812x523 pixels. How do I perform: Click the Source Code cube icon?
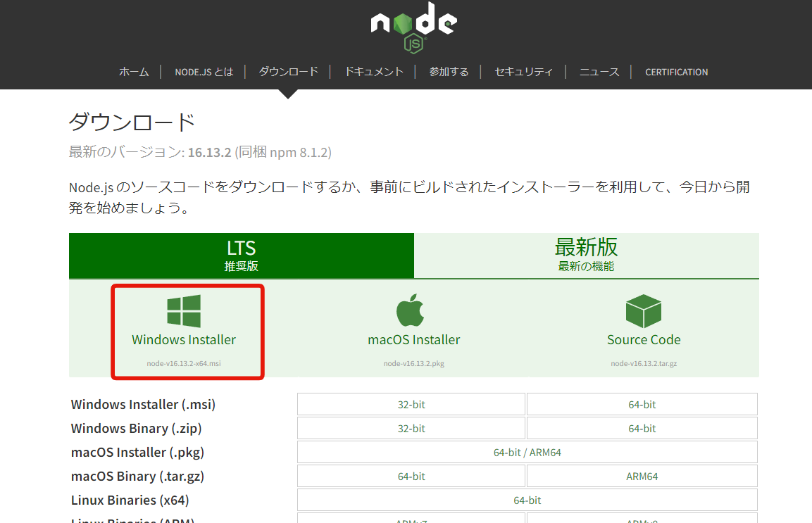point(644,311)
